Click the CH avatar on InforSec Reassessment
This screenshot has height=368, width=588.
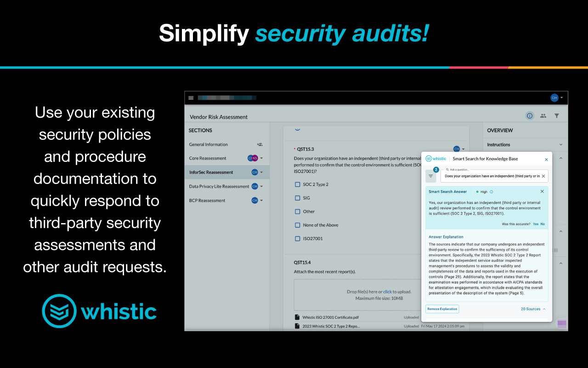coord(254,172)
